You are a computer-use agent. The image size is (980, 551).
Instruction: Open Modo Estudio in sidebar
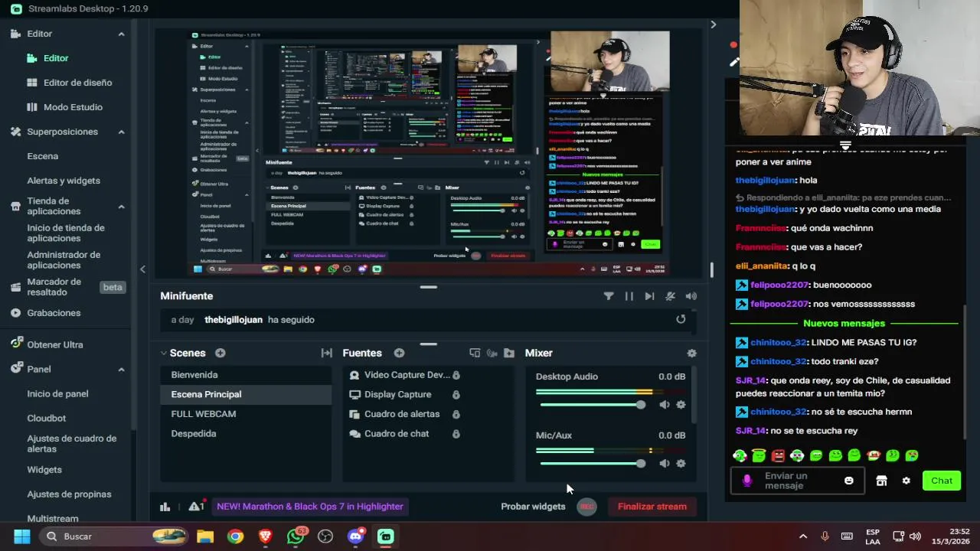tap(73, 107)
